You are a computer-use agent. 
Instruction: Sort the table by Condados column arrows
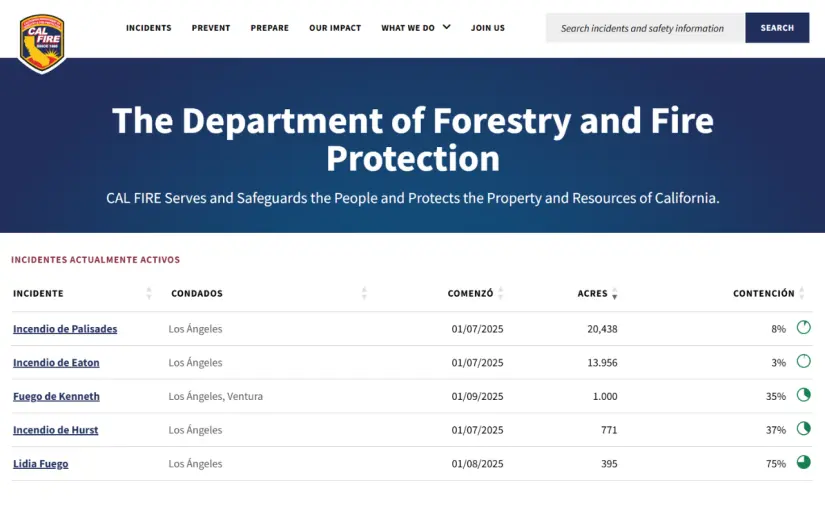pyautogui.click(x=364, y=294)
